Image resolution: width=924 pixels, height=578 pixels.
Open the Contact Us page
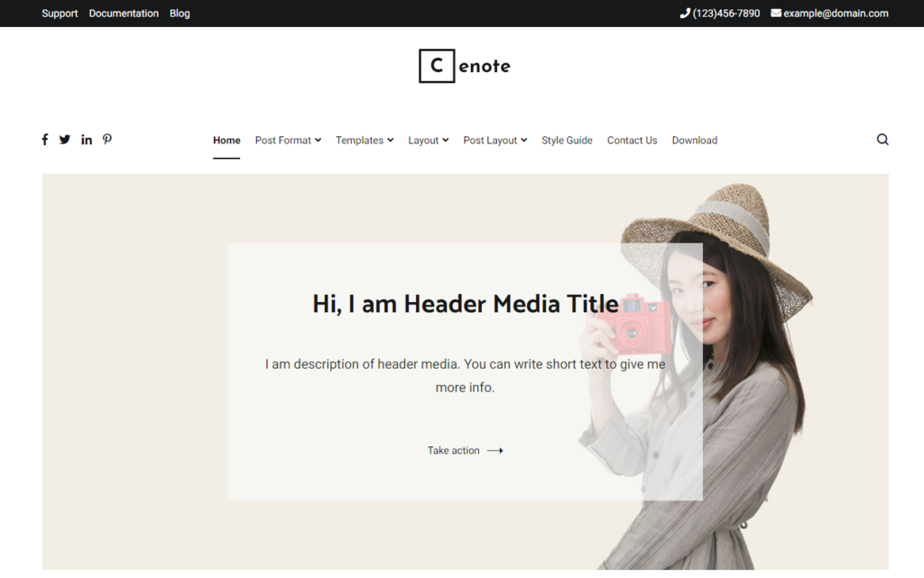[x=632, y=141]
